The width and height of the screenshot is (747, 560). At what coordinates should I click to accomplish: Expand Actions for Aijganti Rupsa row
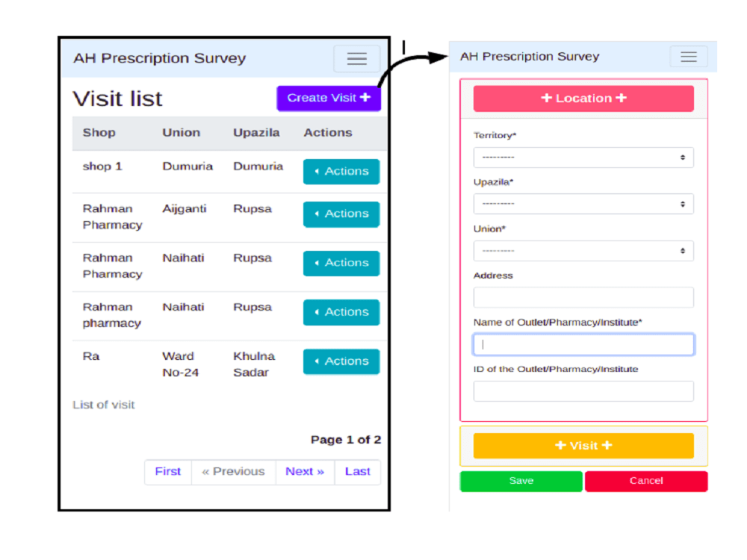341,214
